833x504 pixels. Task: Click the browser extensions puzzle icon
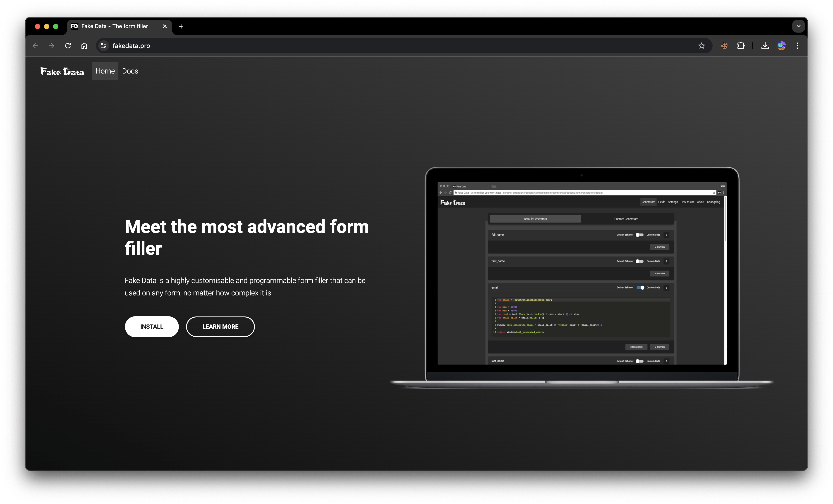[x=741, y=46]
